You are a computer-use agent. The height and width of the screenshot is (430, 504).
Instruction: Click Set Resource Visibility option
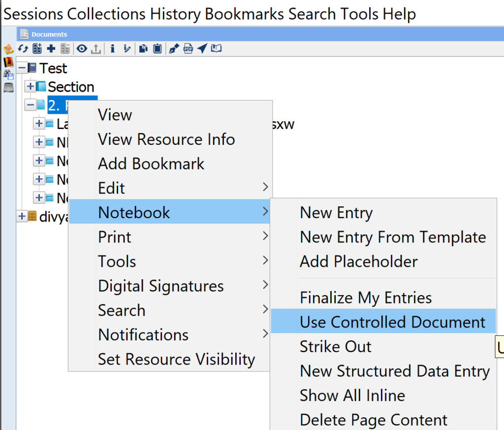pyautogui.click(x=176, y=359)
